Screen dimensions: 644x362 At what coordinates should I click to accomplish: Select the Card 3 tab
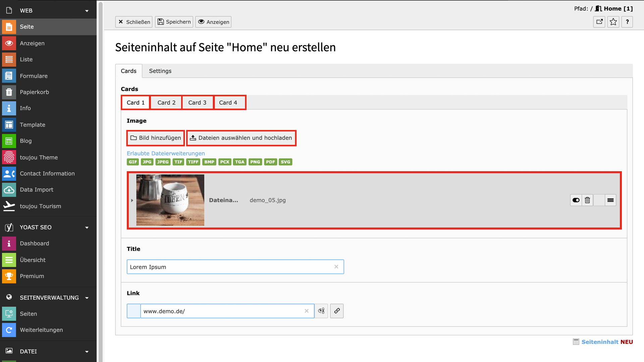[x=197, y=103]
